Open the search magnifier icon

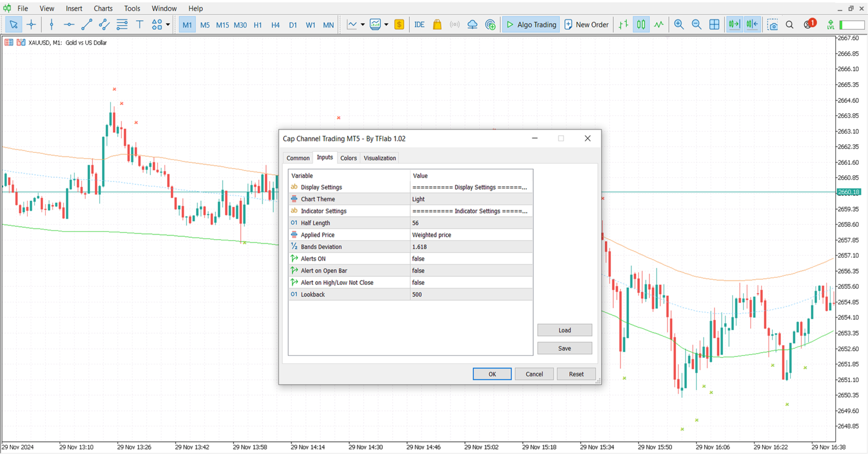(789, 25)
